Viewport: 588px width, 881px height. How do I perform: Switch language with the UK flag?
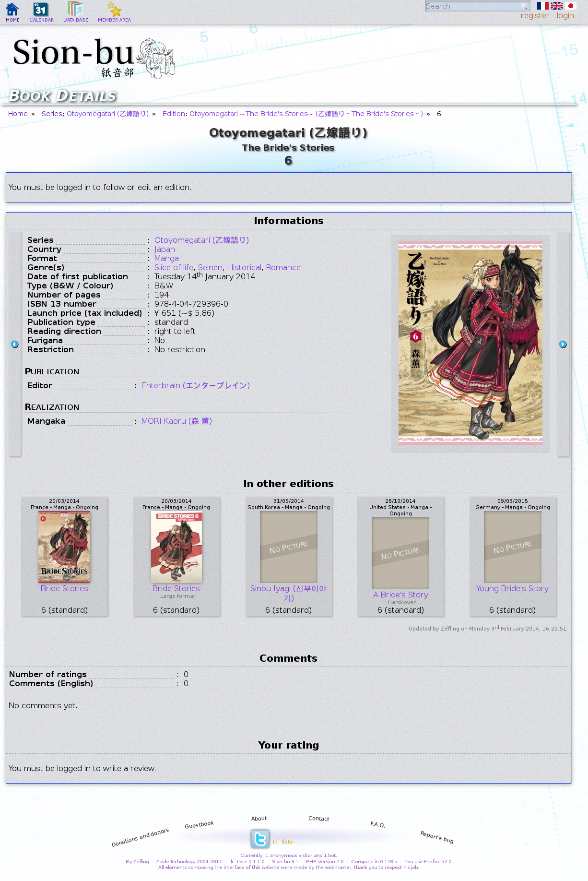tap(556, 6)
